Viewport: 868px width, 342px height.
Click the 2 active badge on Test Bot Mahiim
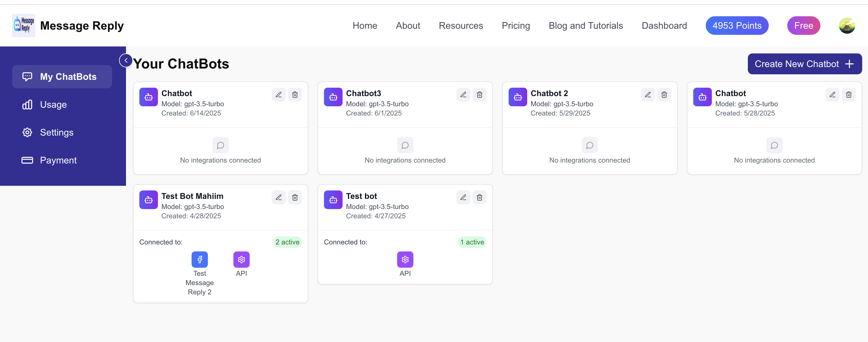287,242
